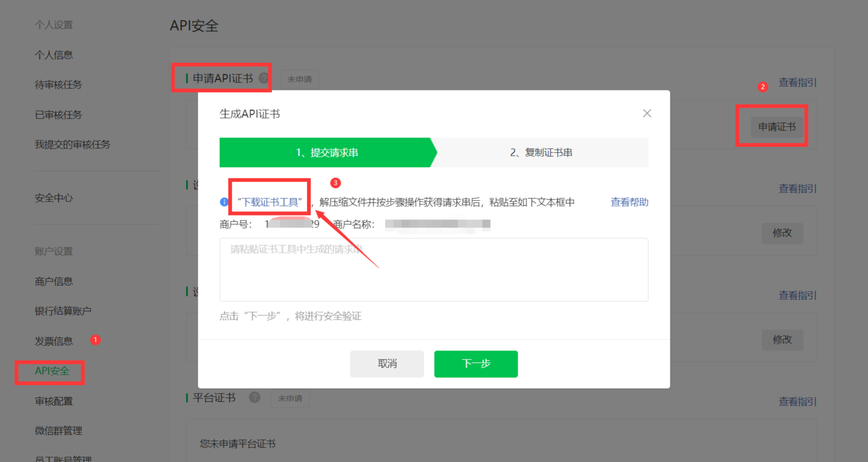Click the request string text box

tap(434, 269)
